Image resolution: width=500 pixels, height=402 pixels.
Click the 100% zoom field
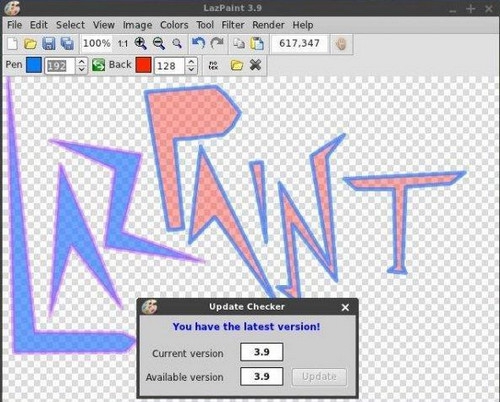click(97, 43)
